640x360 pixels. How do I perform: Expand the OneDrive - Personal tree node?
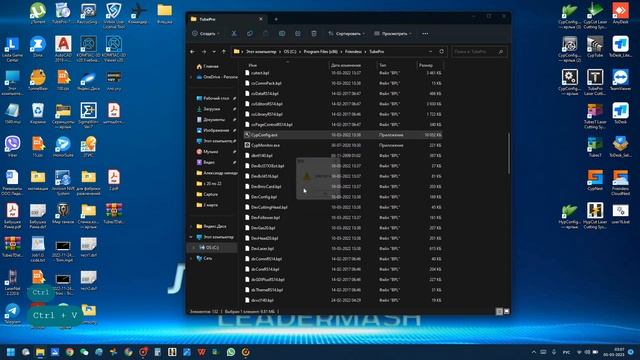[191, 77]
